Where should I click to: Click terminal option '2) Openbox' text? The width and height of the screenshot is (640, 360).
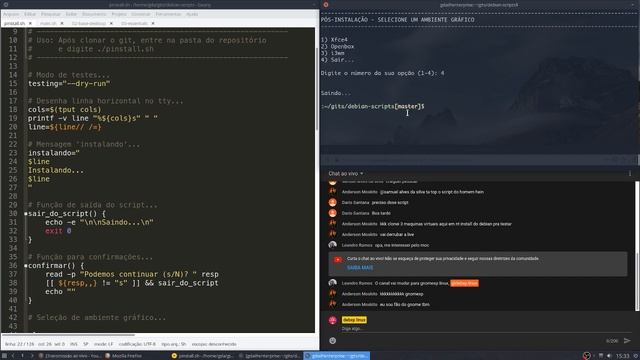point(337,46)
